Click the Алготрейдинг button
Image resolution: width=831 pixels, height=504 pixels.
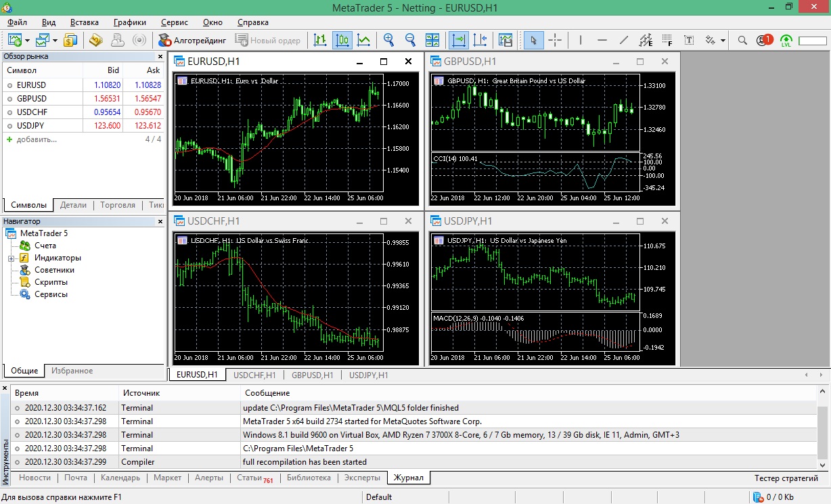[x=193, y=40]
